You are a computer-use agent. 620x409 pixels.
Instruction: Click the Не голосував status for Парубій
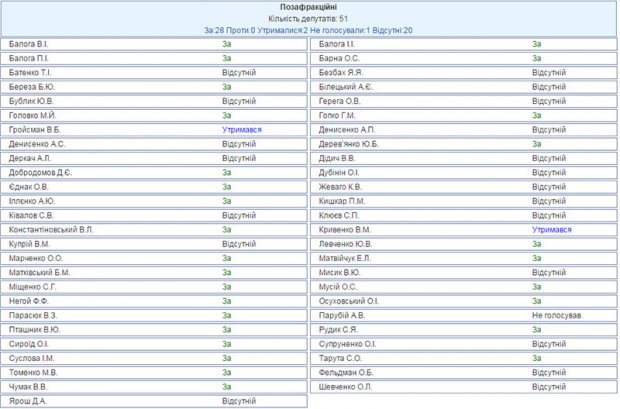(557, 315)
